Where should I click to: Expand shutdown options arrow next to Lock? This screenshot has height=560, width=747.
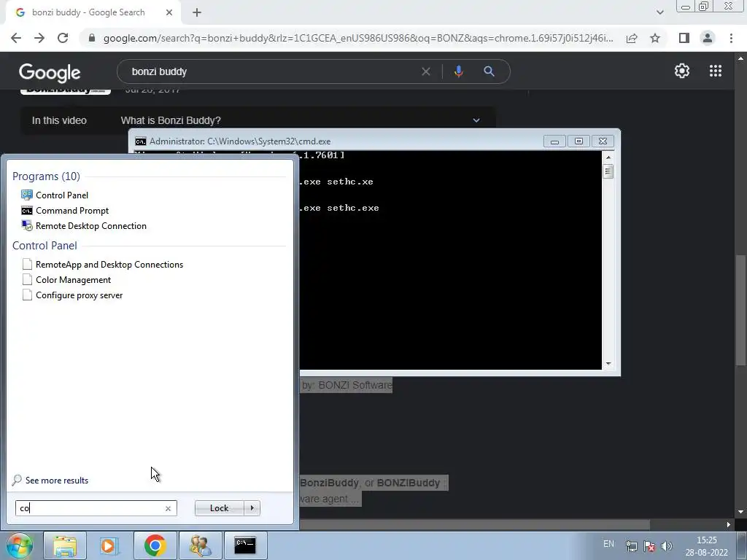pos(252,508)
